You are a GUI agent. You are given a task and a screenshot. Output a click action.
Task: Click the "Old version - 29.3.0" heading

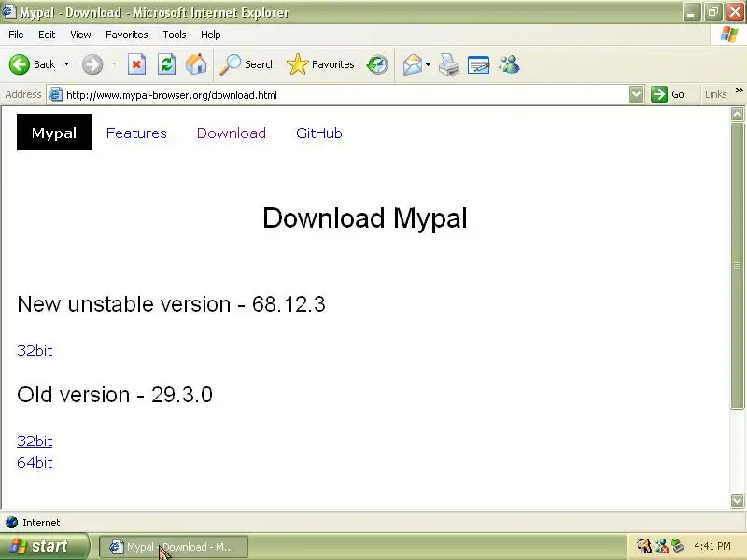pyautogui.click(x=115, y=395)
